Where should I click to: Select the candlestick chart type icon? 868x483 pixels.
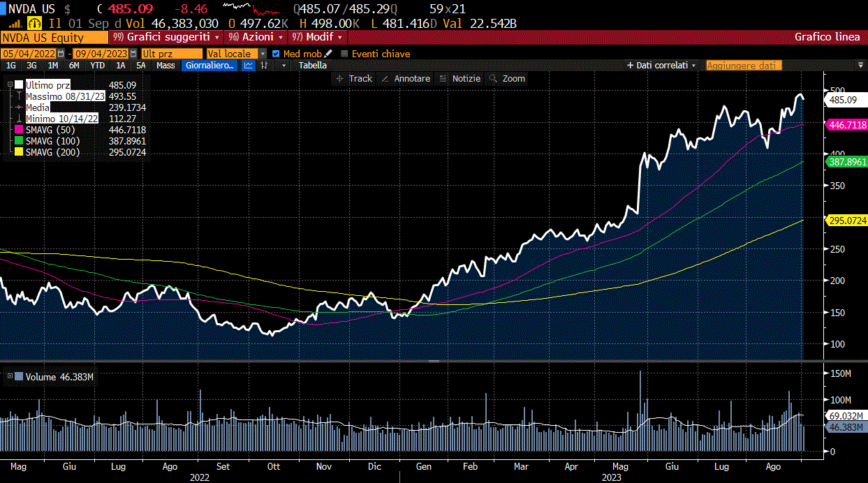click(x=265, y=66)
